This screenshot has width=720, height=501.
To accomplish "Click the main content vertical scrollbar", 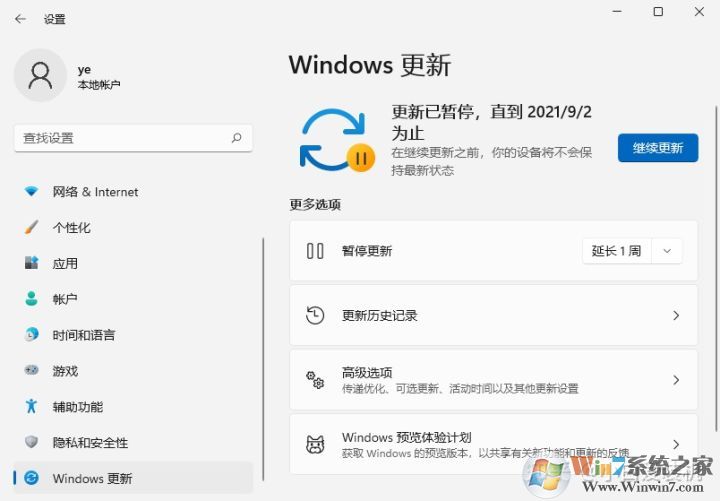I will coord(716,269).
